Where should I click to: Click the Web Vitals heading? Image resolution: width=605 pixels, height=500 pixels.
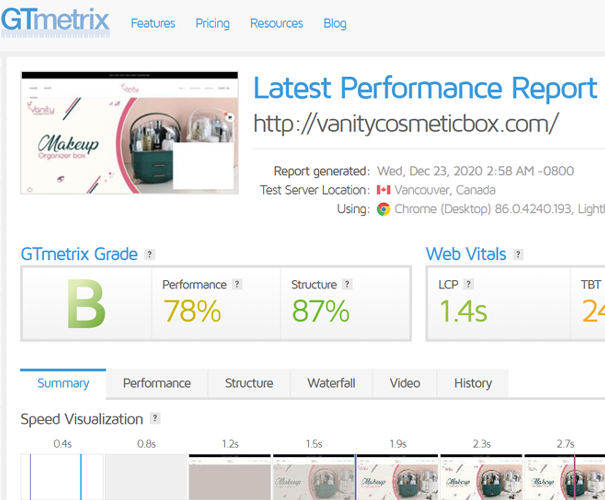466,254
